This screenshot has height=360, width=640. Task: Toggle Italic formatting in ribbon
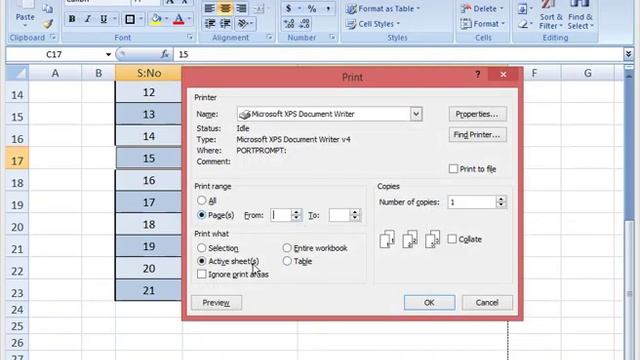point(87,19)
